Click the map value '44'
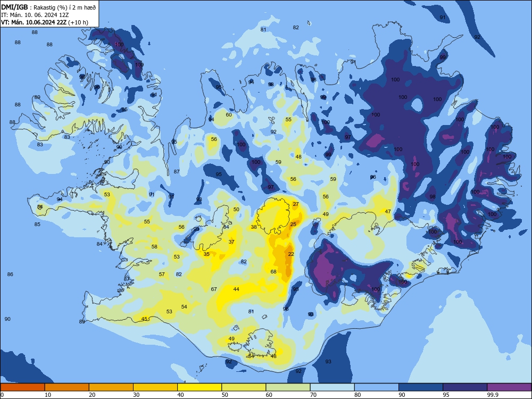 [x=236, y=289]
